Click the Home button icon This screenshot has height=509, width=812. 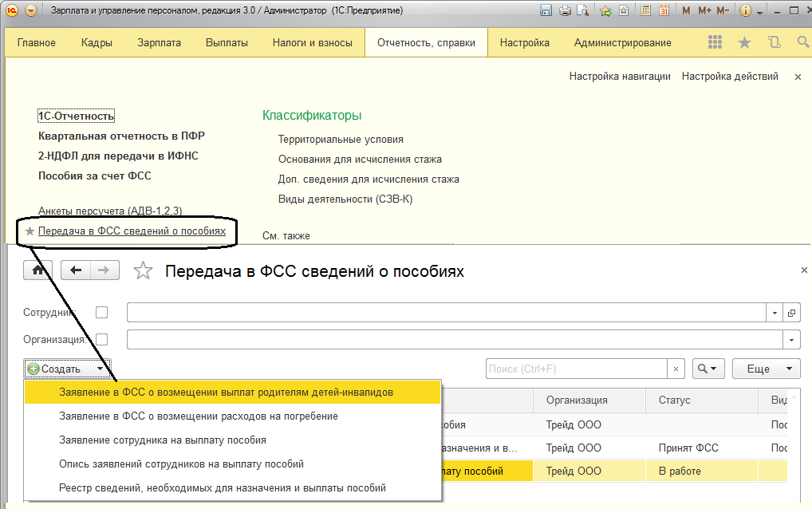(x=38, y=270)
